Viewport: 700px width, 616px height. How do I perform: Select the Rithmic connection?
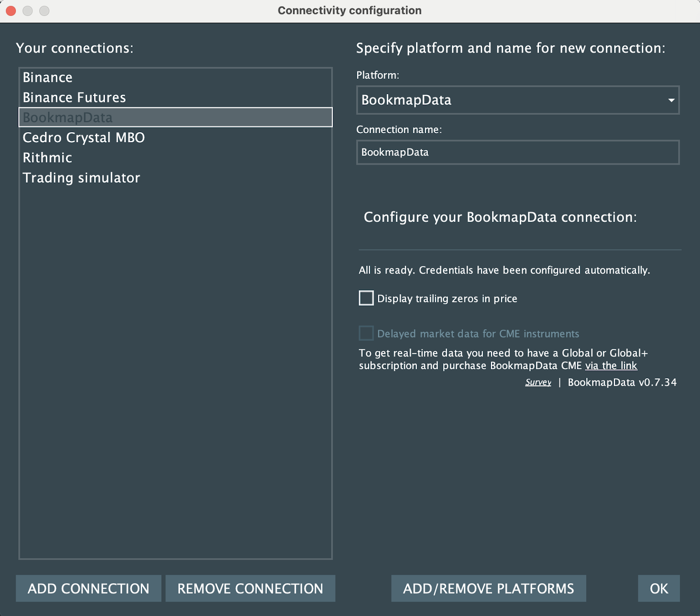(x=47, y=158)
